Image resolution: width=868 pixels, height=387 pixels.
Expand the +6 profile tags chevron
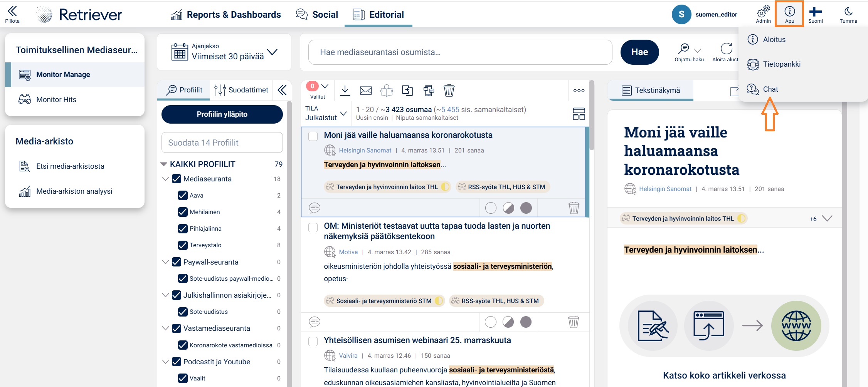[827, 218]
